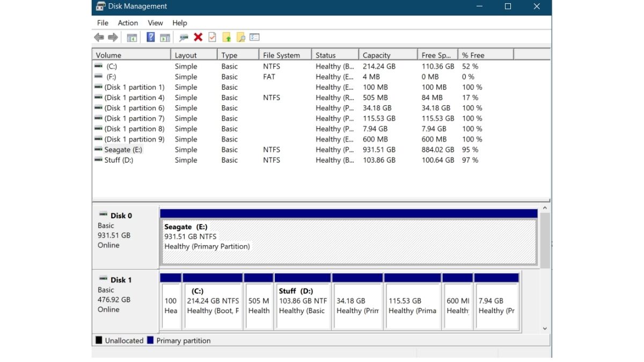Toggle the Show/Hide Action Pane
The width and height of the screenshot is (644, 362).
(165, 37)
